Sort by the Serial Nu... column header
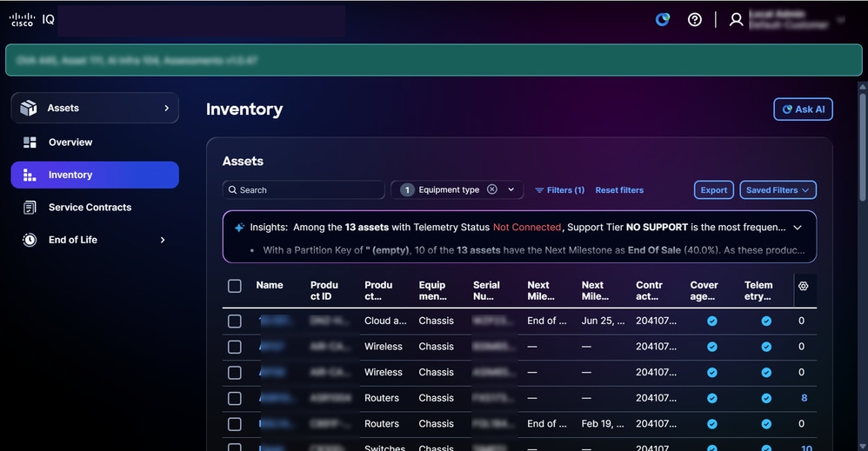This screenshot has width=868, height=451. 486,290
